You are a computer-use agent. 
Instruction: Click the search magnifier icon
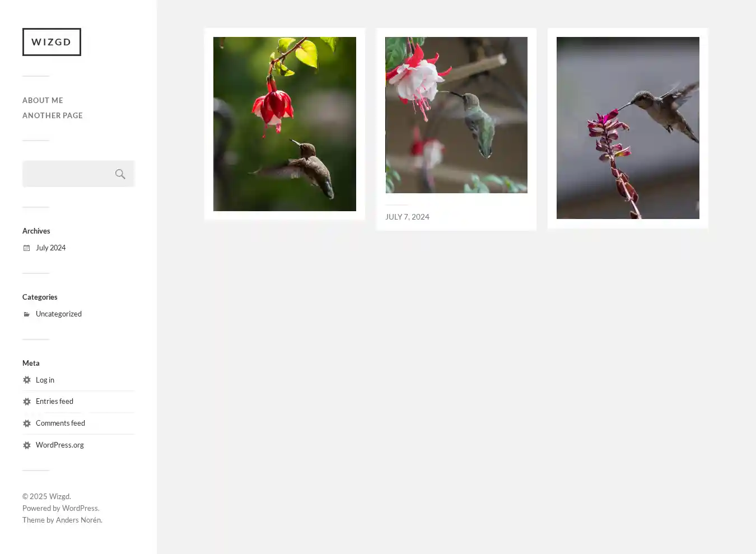pos(120,174)
